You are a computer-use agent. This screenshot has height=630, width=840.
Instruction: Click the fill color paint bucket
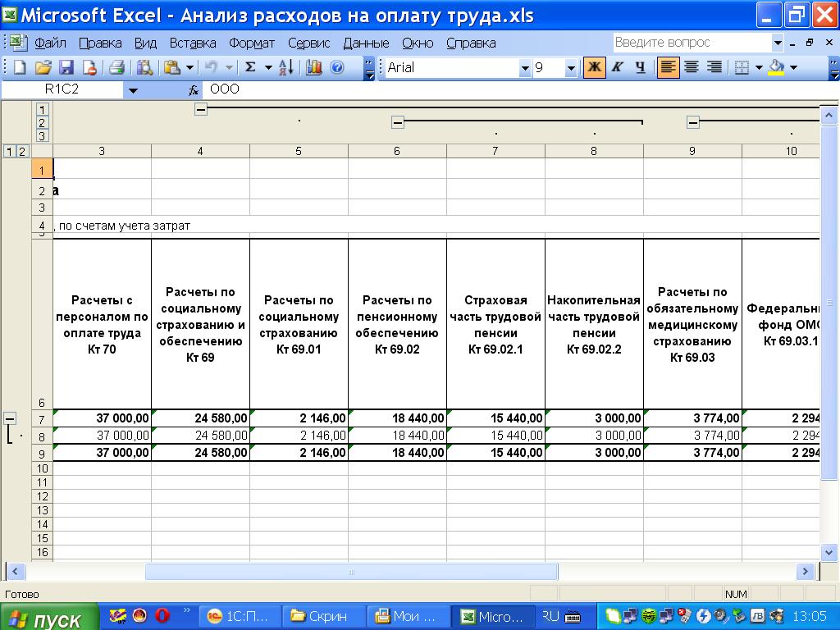(x=776, y=68)
